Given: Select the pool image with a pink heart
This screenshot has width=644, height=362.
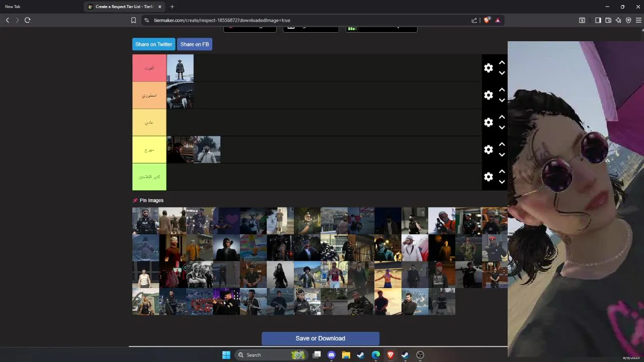Looking at the screenshot, I should point(226,221).
